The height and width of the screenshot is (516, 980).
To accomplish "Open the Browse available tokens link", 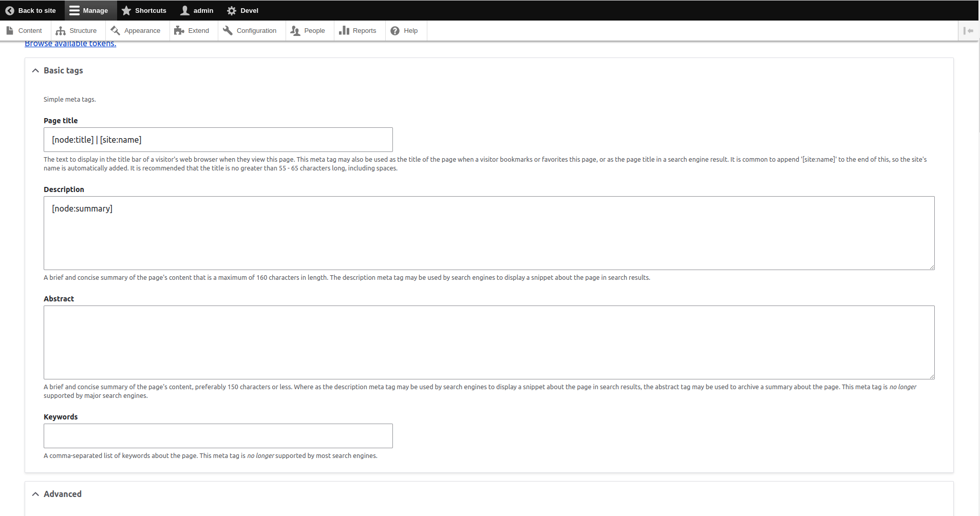I will click(70, 44).
